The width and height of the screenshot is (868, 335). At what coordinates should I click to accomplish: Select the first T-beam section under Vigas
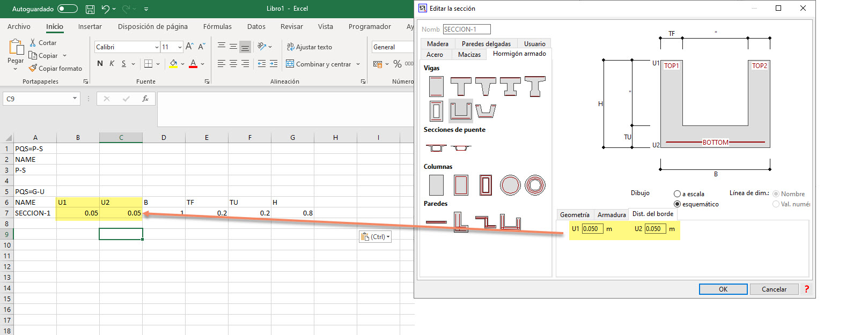point(461,86)
